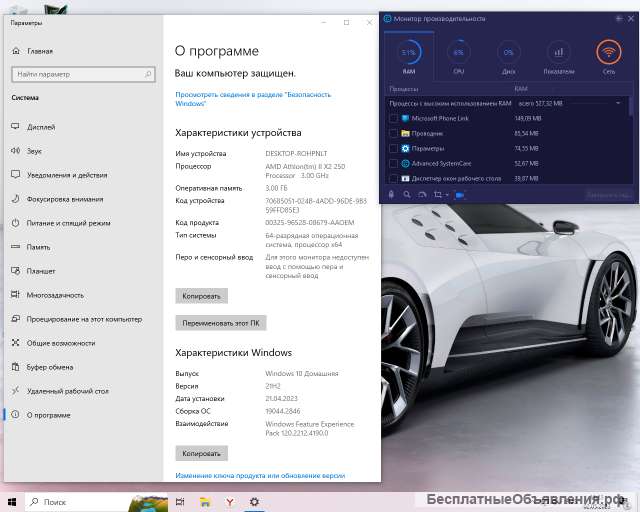Select the Advanced SystemCare process checkbox

pyautogui.click(x=393, y=162)
